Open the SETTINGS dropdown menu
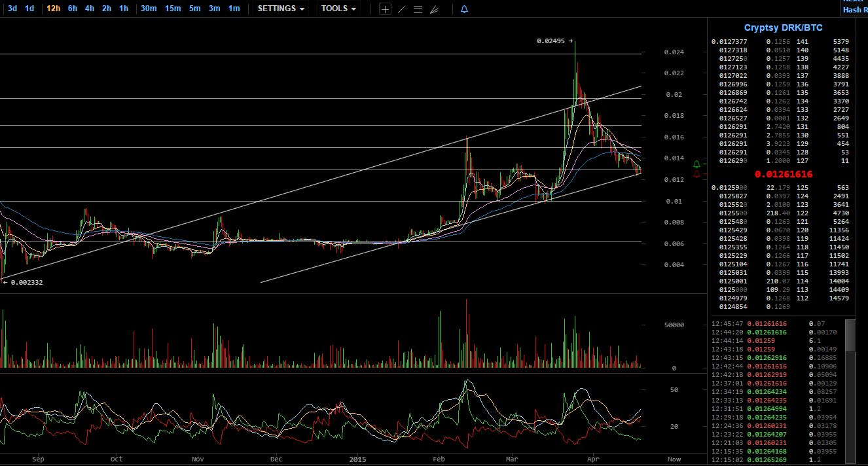Viewport: 868px width, 466px height. [x=281, y=9]
